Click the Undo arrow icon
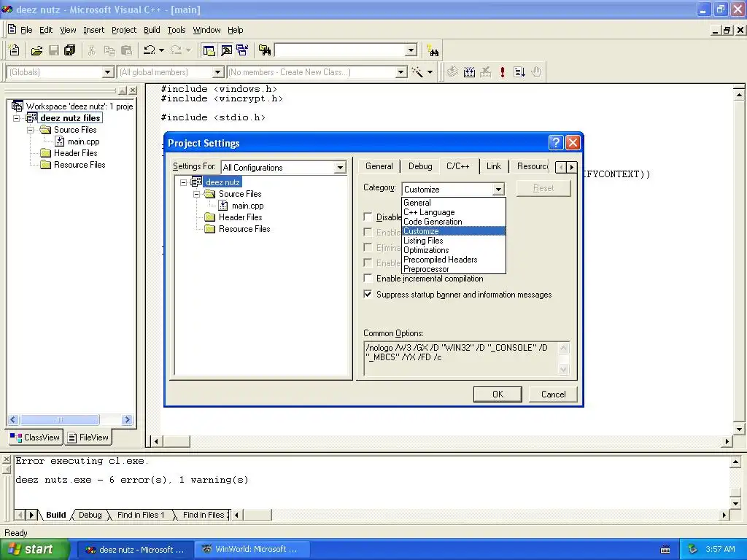 [x=150, y=50]
